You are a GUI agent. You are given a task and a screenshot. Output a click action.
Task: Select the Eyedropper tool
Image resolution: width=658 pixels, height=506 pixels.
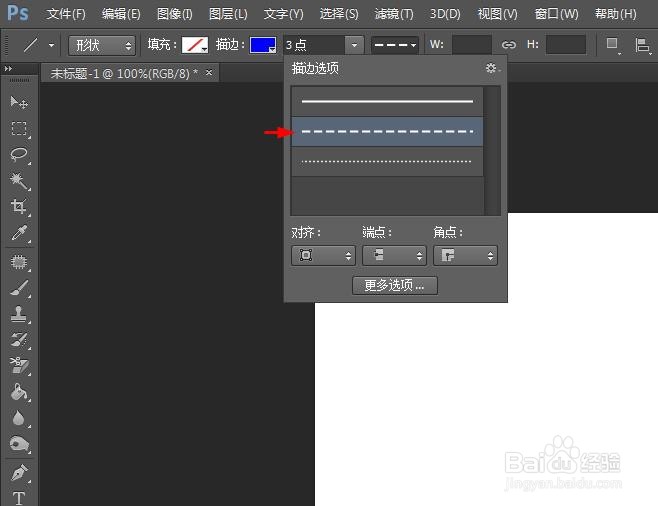[x=18, y=232]
